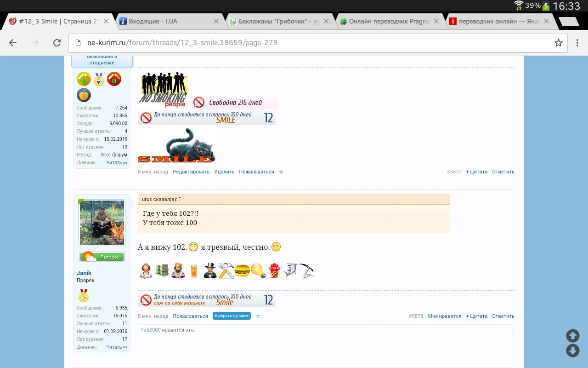Jump to bottom with the down arrow button
The width and height of the screenshot is (588, 368).
point(572,351)
